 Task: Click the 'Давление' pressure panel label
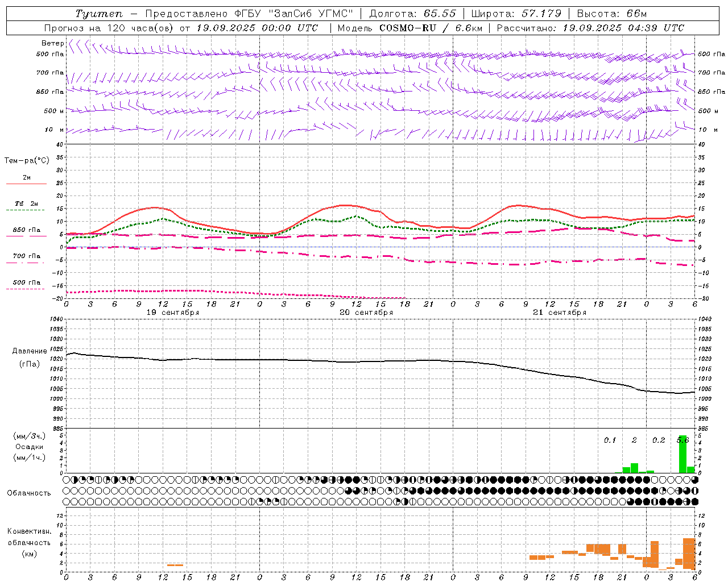point(30,351)
